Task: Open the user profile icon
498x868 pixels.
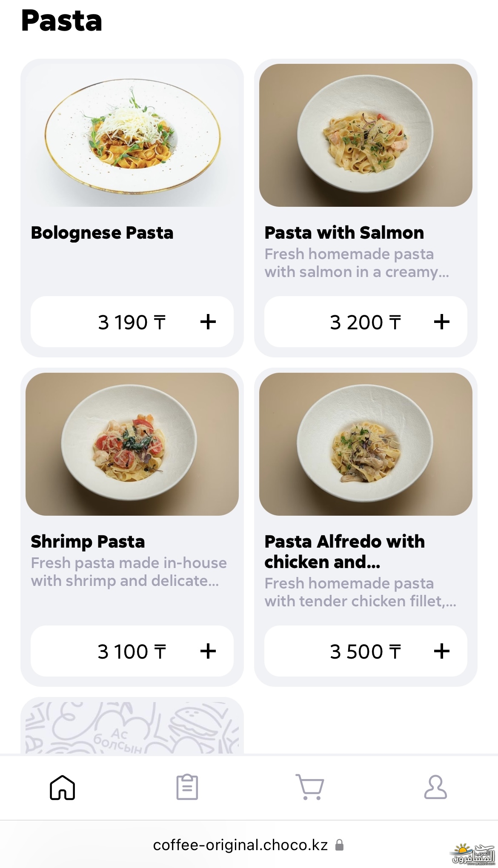Action: coord(435,787)
